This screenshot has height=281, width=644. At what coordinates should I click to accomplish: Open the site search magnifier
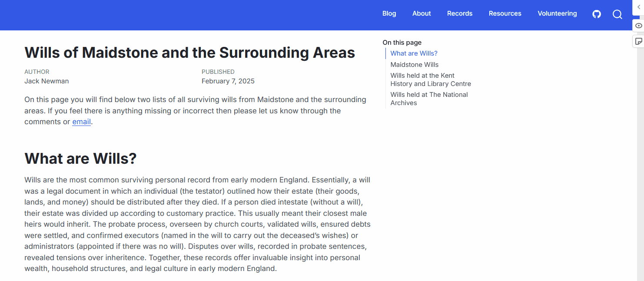click(x=617, y=14)
